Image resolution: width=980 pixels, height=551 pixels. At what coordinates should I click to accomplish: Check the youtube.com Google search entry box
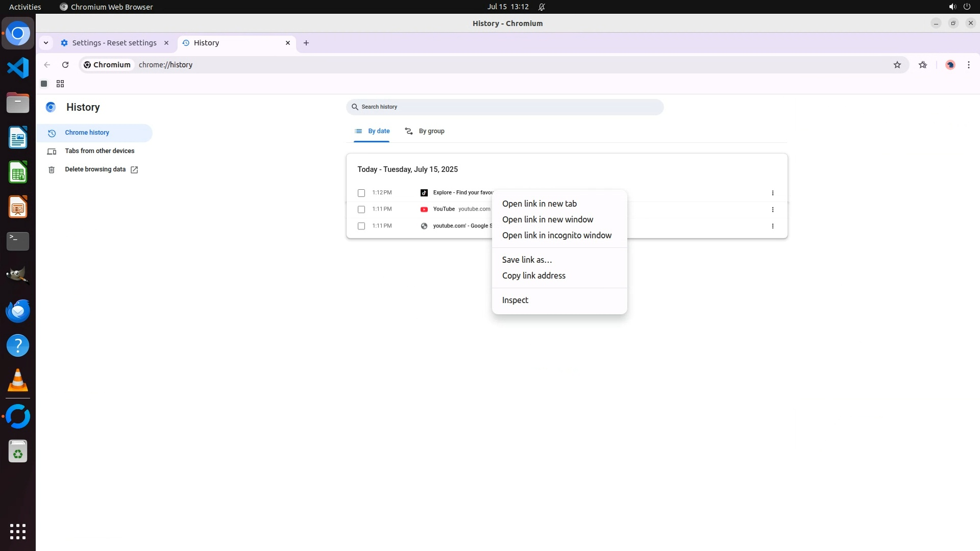point(361,226)
